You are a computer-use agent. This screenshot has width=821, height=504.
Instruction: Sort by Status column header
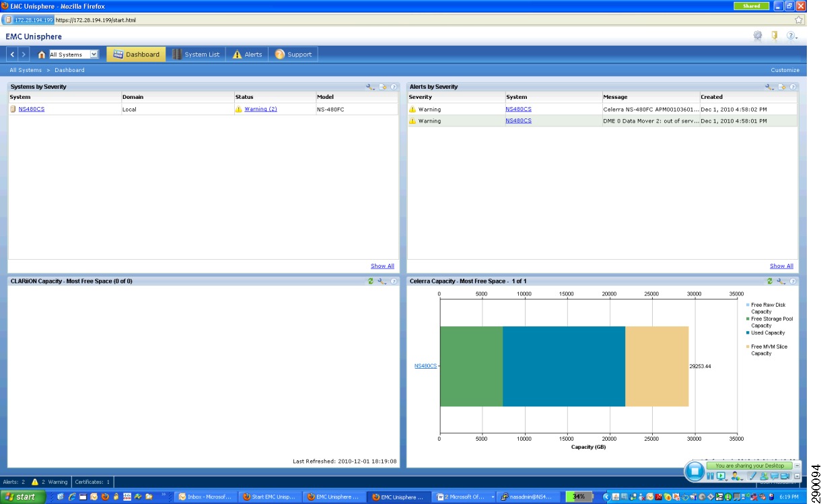click(x=275, y=97)
